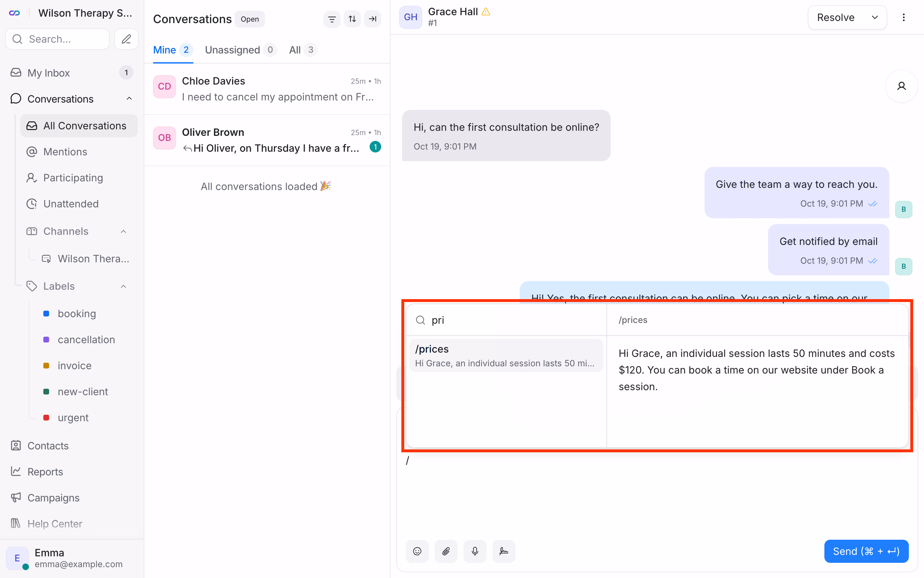Open the emoji picker in reply box
This screenshot has width=924, height=578.
(x=417, y=551)
